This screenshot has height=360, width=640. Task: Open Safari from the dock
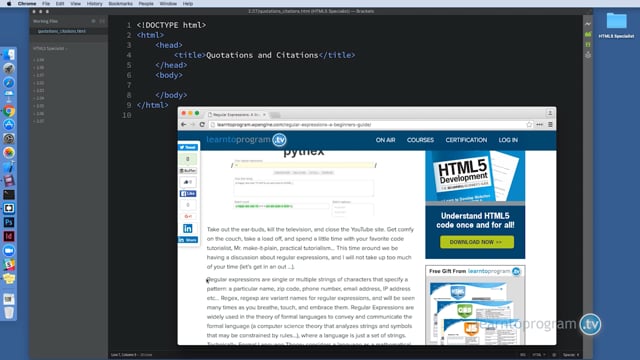coord(9,82)
